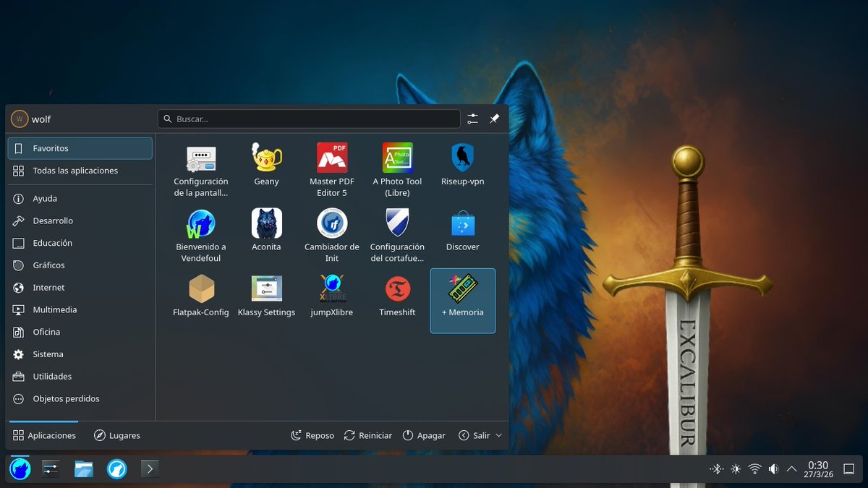Open the Oficina category
This screenshot has width=868, height=488.
[80, 332]
